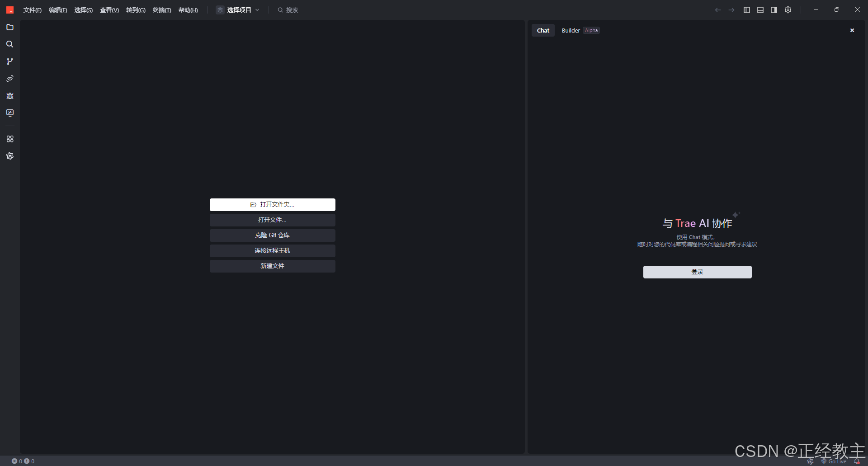
Task: Open the Remote Explorer monitor icon
Action: coord(10,113)
